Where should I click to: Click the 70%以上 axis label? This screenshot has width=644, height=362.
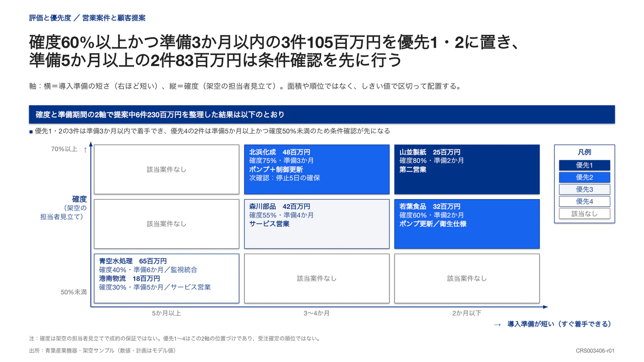click(x=64, y=149)
